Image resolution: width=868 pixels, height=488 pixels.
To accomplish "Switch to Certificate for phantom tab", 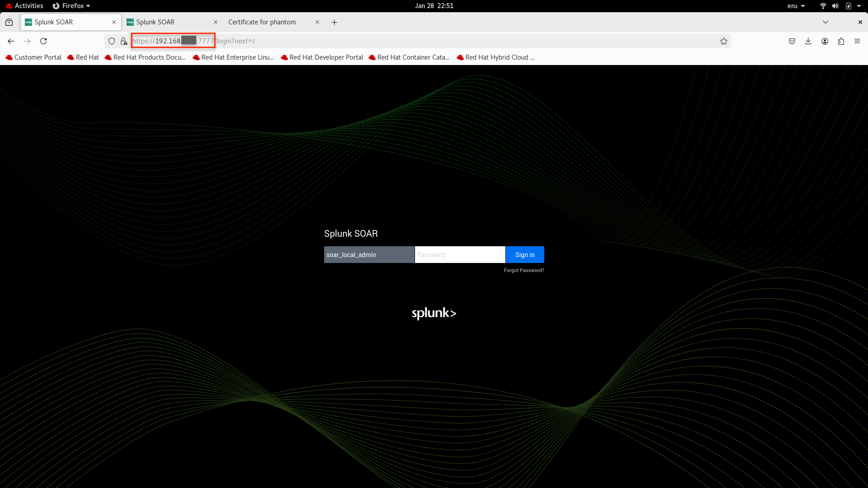I will point(262,22).
